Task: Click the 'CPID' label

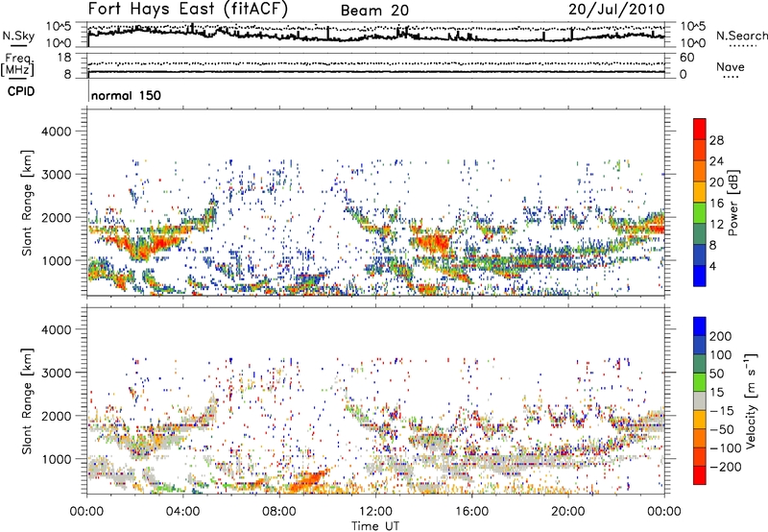Action: 21,91
